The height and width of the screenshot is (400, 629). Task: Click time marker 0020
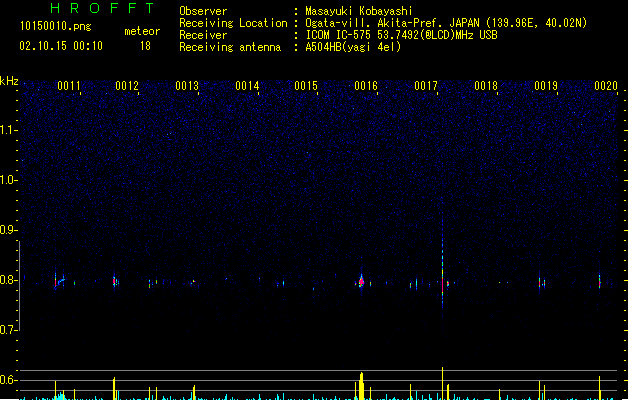[x=606, y=86]
